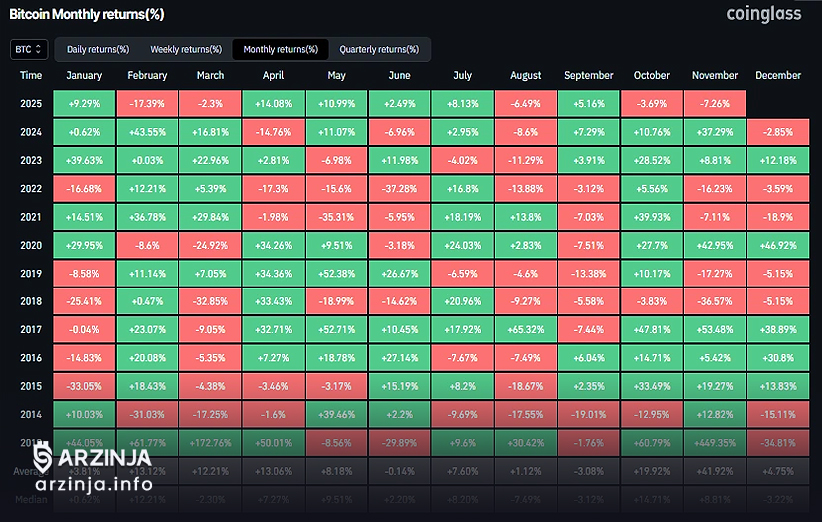The image size is (822, 522).
Task: Open the Quarterly returns(%) tab
Action: [x=379, y=49]
